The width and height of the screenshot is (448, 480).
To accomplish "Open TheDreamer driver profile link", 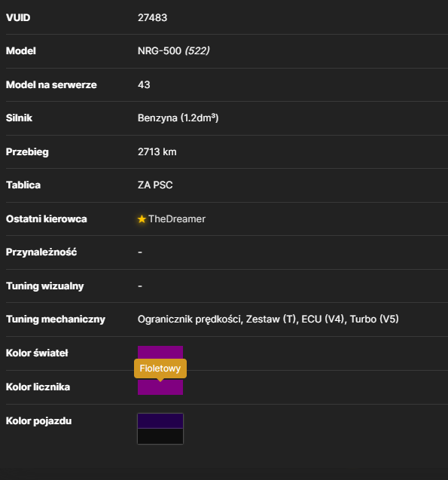I will click(177, 219).
